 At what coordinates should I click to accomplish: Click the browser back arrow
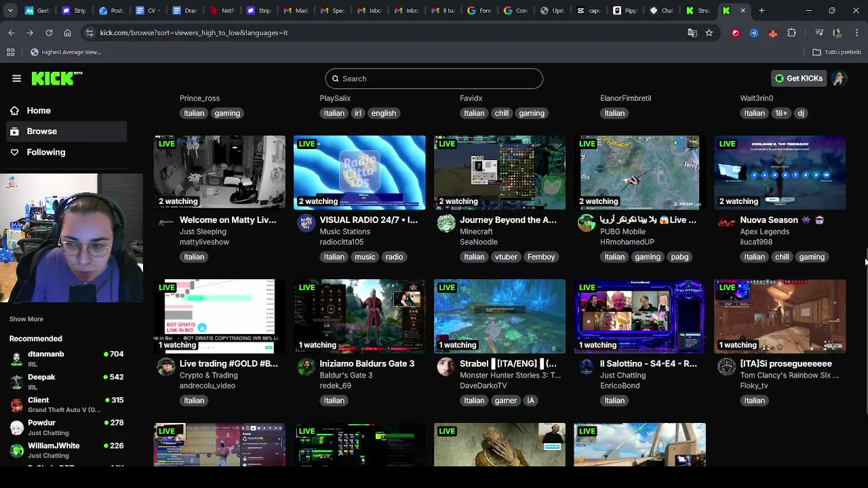pyautogui.click(x=12, y=33)
